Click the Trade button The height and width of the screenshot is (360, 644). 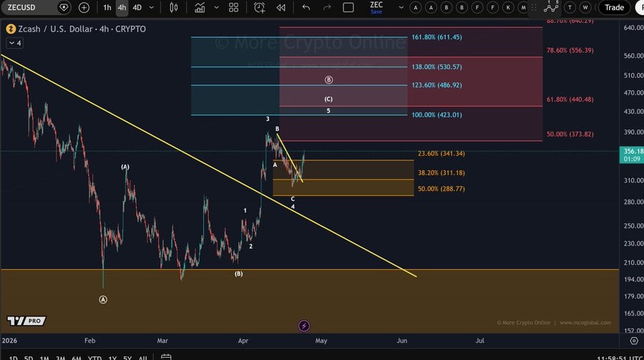pyautogui.click(x=615, y=7)
